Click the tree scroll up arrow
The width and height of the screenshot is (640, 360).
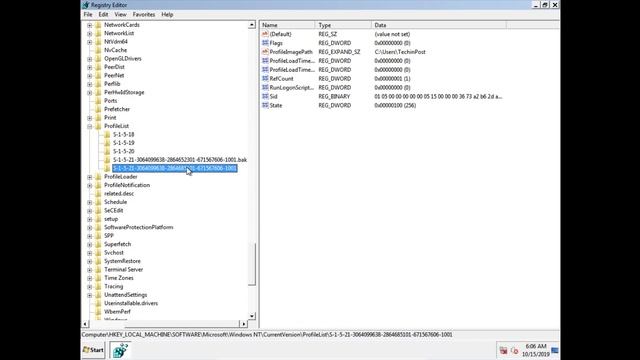(251, 25)
